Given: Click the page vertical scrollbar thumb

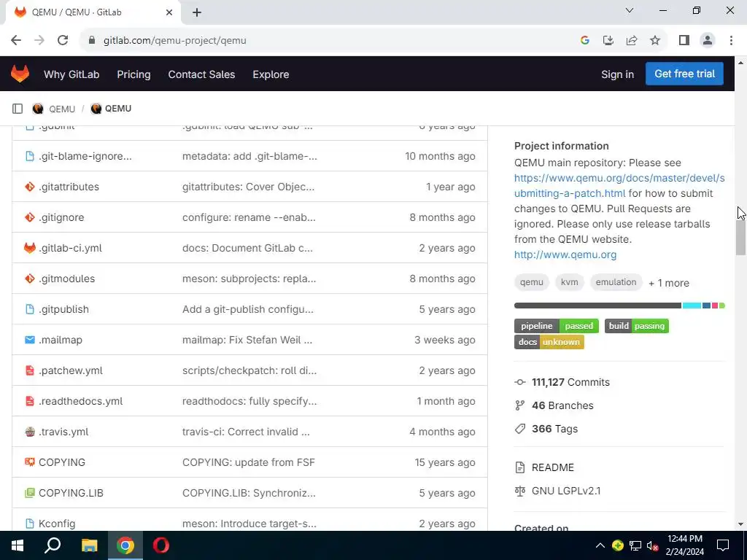Looking at the screenshot, I should (741, 238).
